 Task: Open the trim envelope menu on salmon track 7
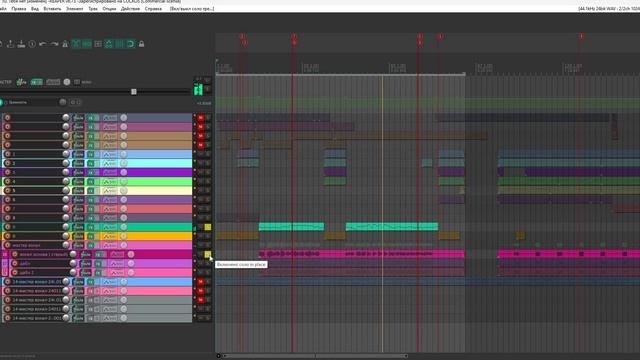pos(109,209)
